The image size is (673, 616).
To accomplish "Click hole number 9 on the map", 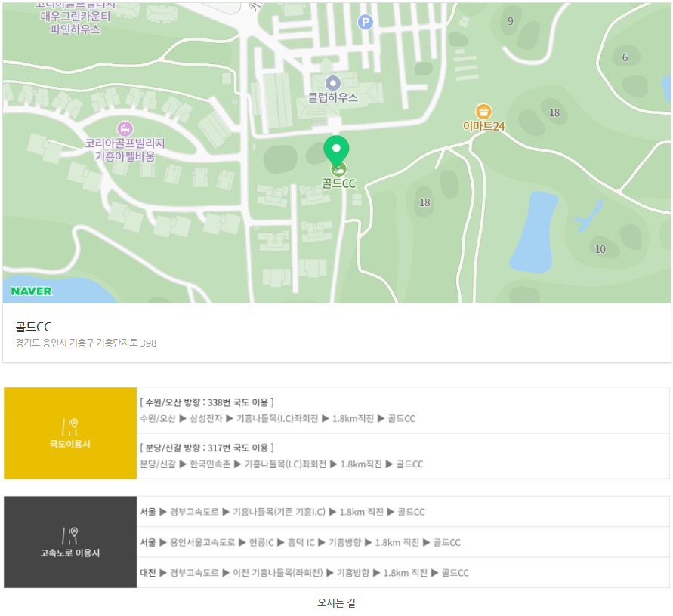I will (510, 21).
